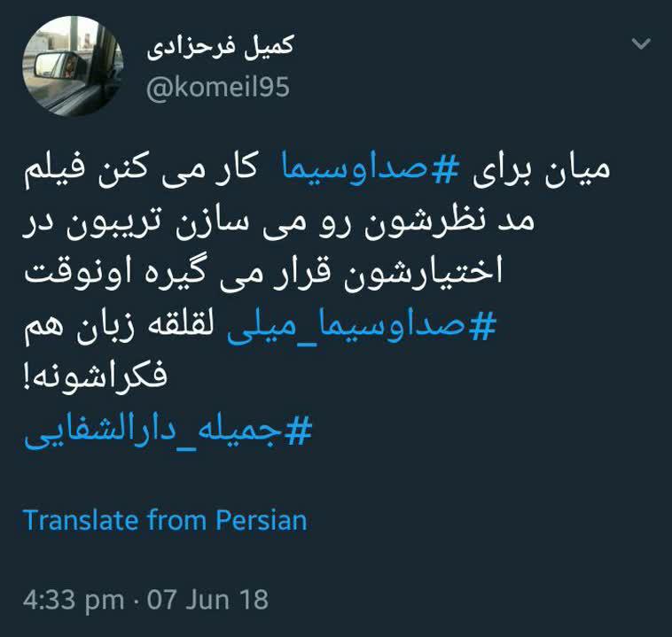
Task: Open the #صداوسیما hashtag in first line
Action: point(371,168)
